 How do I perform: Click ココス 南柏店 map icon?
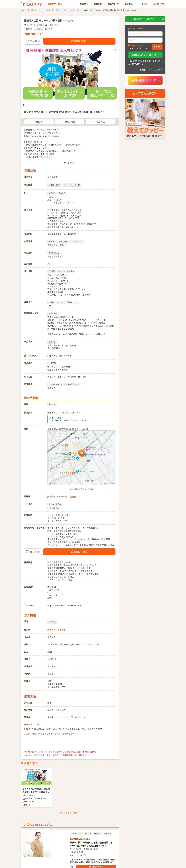coord(73,473)
